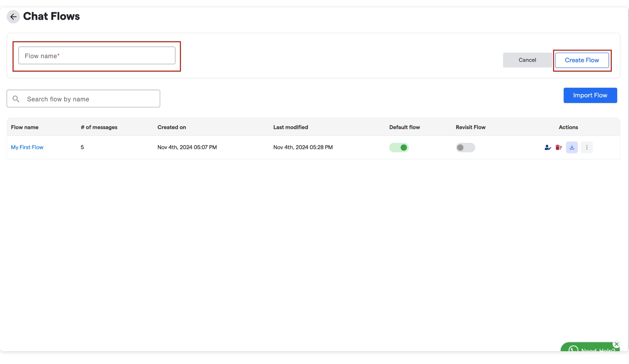Close the Need Help widget
Viewport: 629px width, 364px height.
(616, 344)
